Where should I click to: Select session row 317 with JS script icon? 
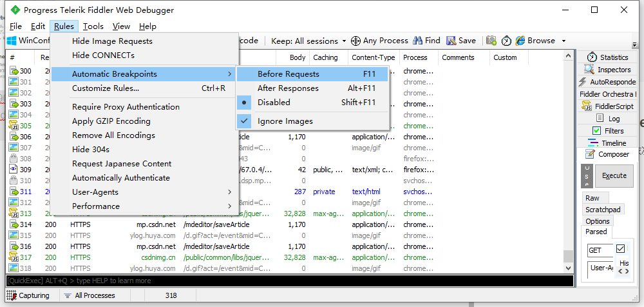click(14, 257)
